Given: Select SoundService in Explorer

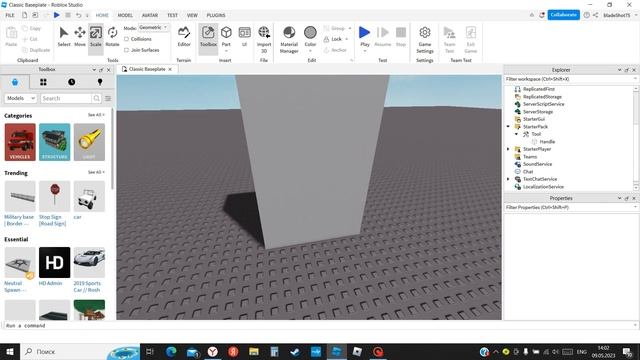Looking at the screenshot, I should pyautogui.click(x=537, y=164).
